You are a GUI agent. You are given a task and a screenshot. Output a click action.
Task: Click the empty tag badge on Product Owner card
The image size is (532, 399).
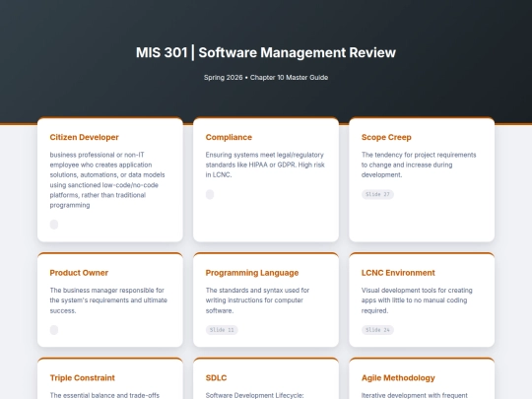[x=54, y=330]
